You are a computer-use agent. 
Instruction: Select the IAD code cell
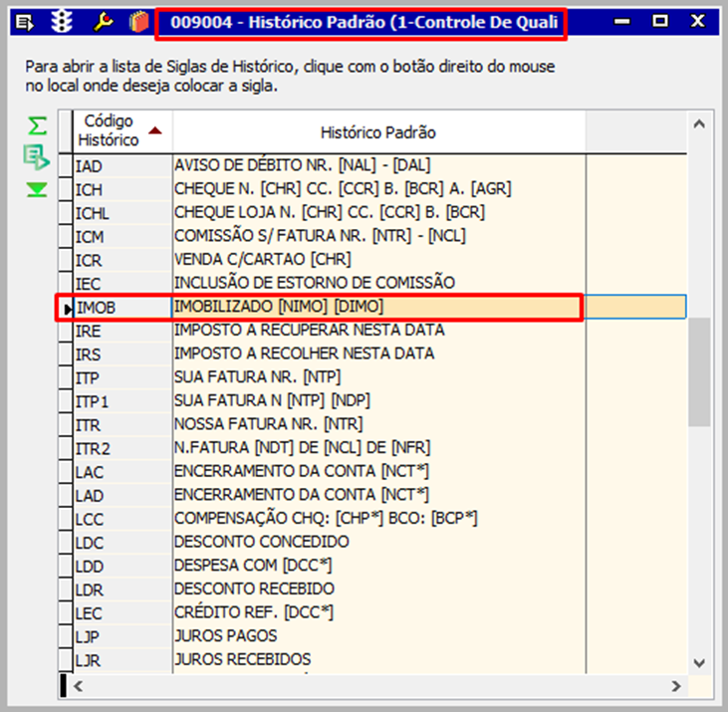coord(122,165)
